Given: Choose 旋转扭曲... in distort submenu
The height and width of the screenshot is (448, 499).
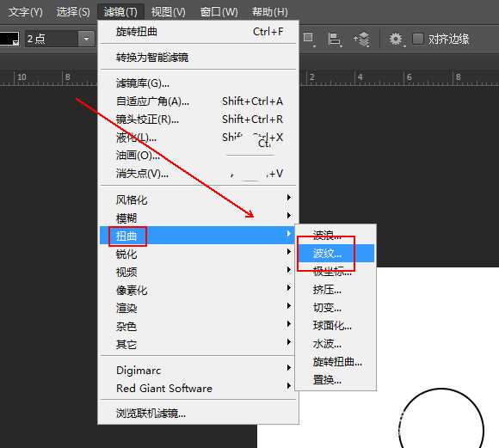Looking at the screenshot, I should pos(336,362).
